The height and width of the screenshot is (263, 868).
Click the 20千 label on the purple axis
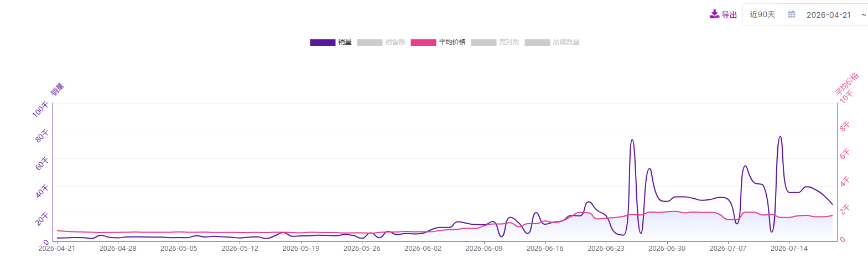pyautogui.click(x=42, y=219)
